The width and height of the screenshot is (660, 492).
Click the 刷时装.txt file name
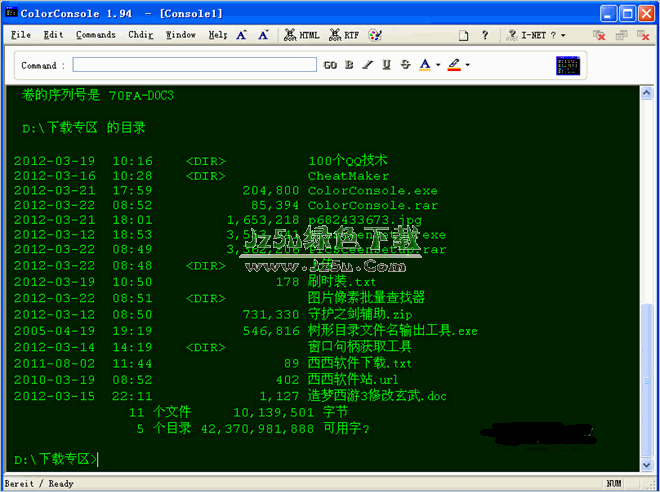[x=341, y=281]
